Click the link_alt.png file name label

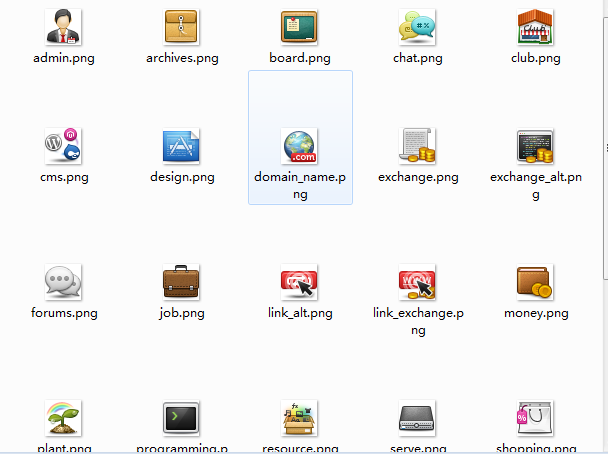pos(300,313)
